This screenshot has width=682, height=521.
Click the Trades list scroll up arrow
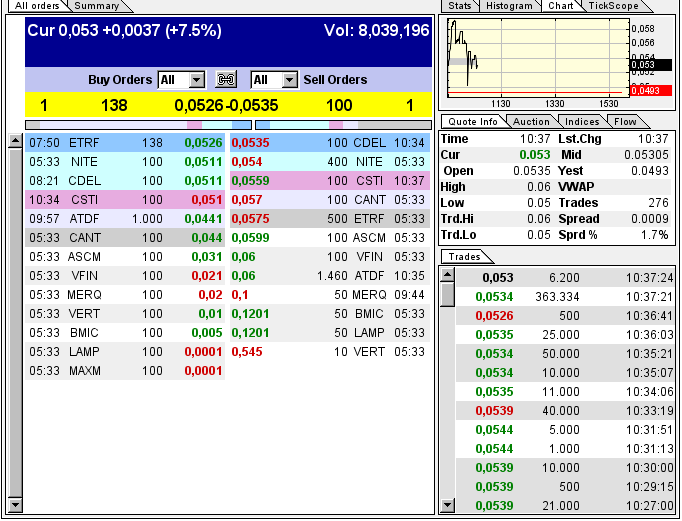coord(447,274)
